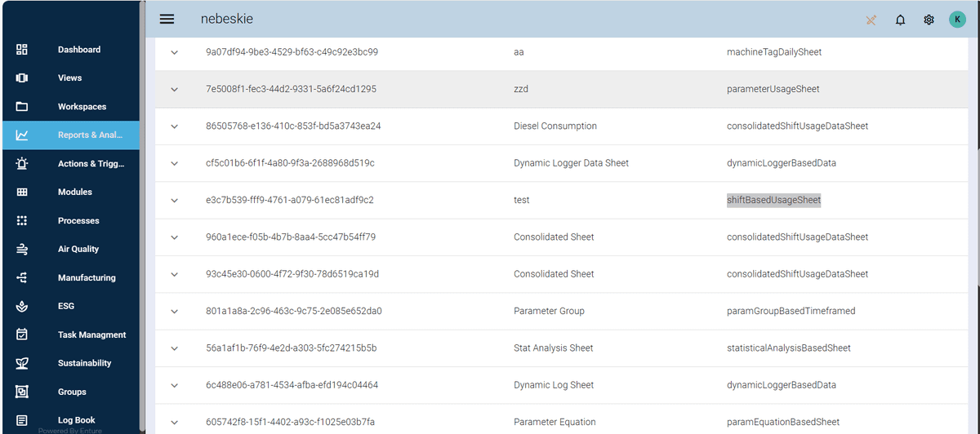The width and height of the screenshot is (980, 434).
Task: Expand the Parameter Group row chevron
Action: 174,312
